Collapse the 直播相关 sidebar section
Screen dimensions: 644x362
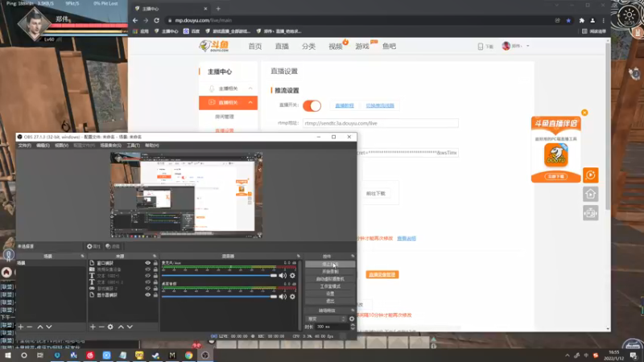pyautogui.click(x=250, y=103)
